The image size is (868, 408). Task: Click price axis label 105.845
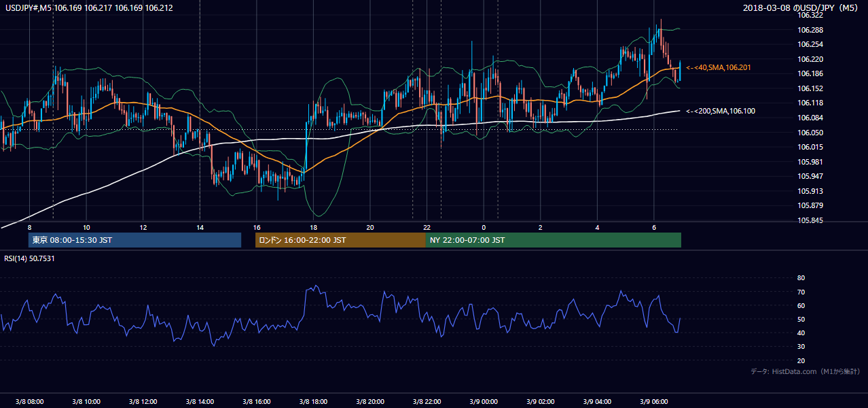pyautogui.click(x=812, y=220)
